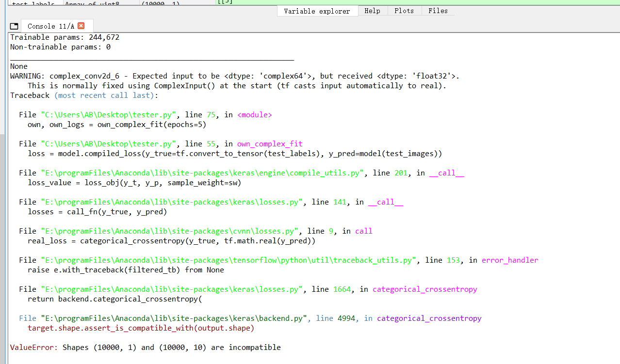Click the console tabs browse icon

[x=14, y=26]
